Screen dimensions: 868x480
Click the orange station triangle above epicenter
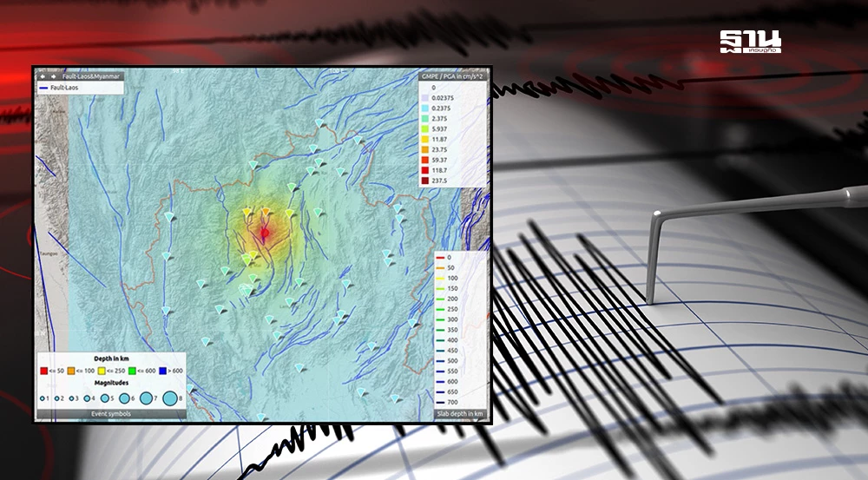pos(266,211)
